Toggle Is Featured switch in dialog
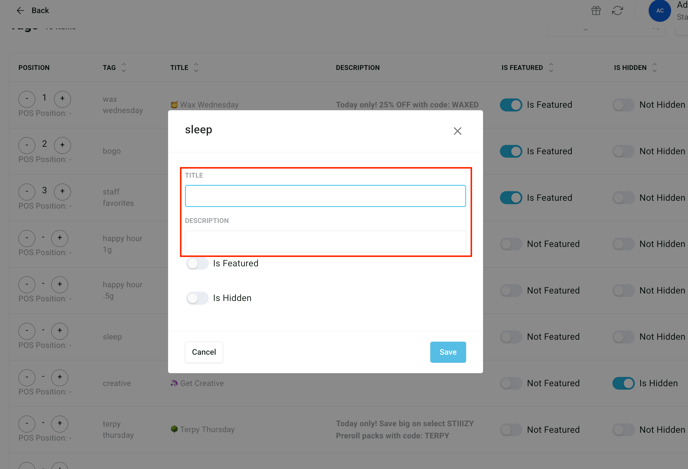 pos(197,264)
